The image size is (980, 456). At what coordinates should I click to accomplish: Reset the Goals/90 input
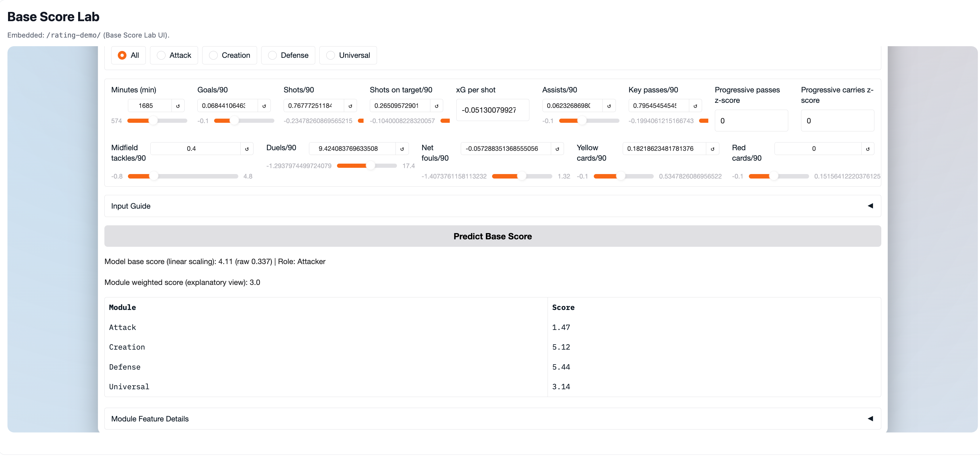pos(265,105)
